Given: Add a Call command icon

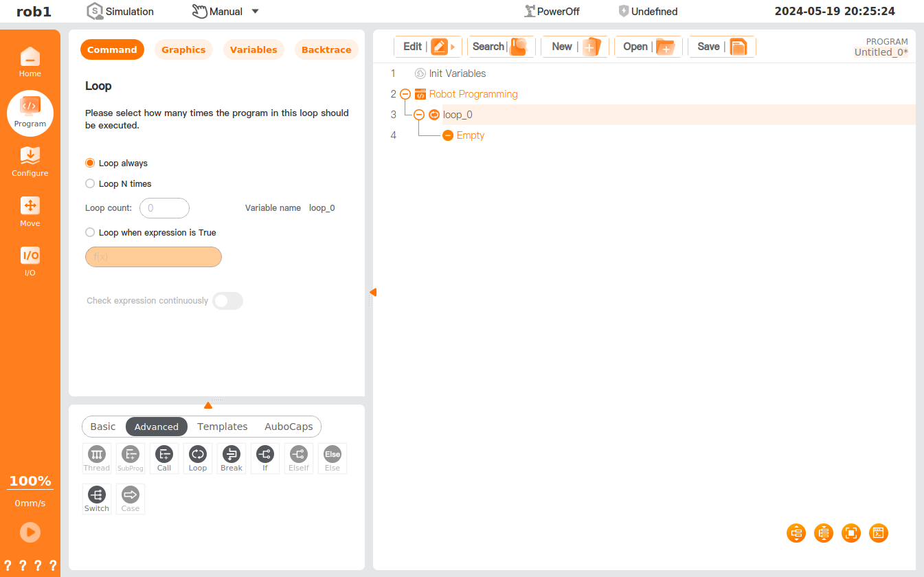Looking at the screenshot, I should (x=164, y=458).
